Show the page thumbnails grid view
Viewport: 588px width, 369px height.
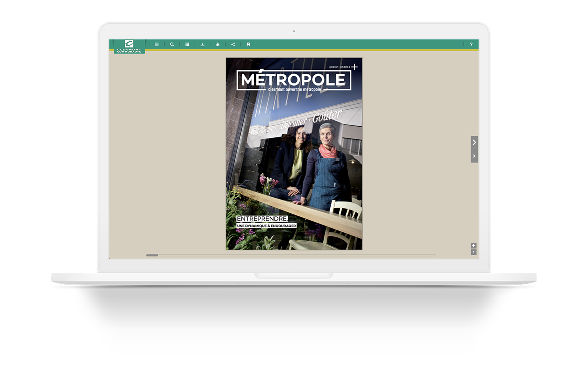click(187, 44)
